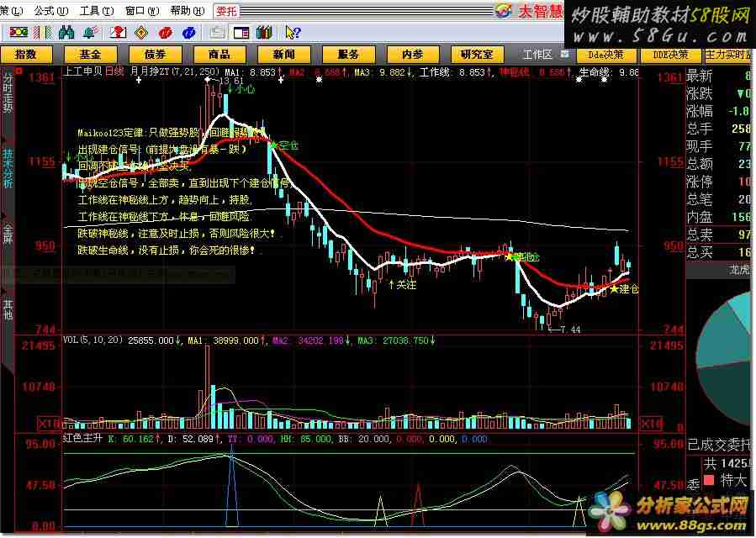The image size is (756, 538).
Task: Open the books library toolbar icon
Action: coord(264,32)
